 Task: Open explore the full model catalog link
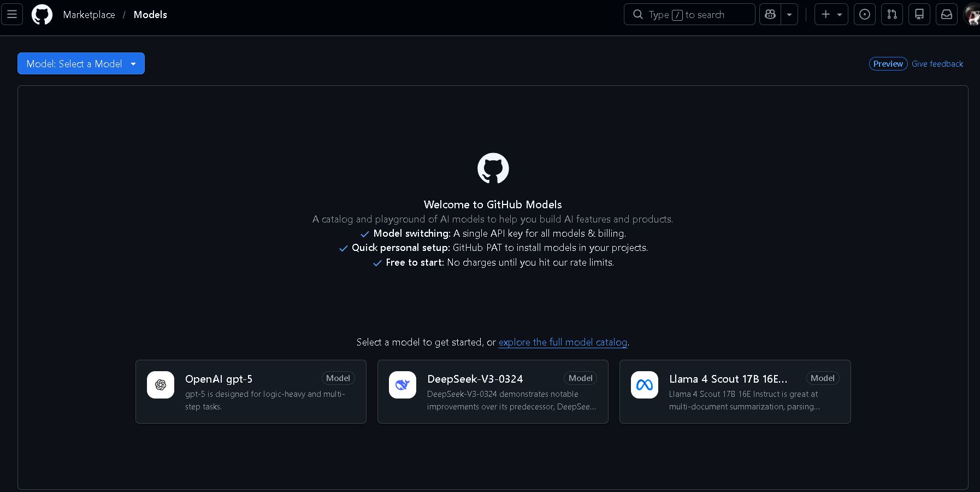[x=563, y=342]
